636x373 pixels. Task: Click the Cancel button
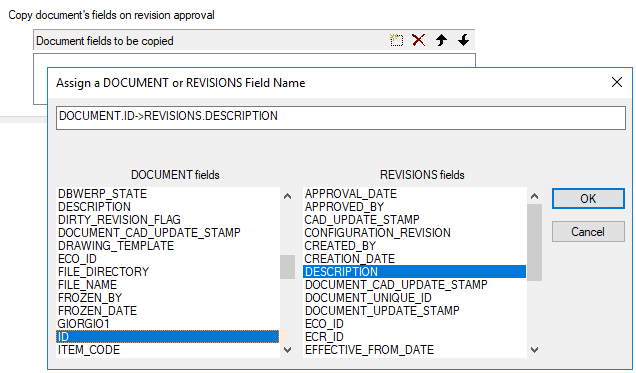click(588, 232)
